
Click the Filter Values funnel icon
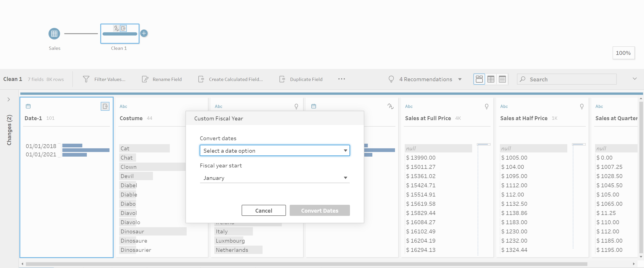pos(86,79)
